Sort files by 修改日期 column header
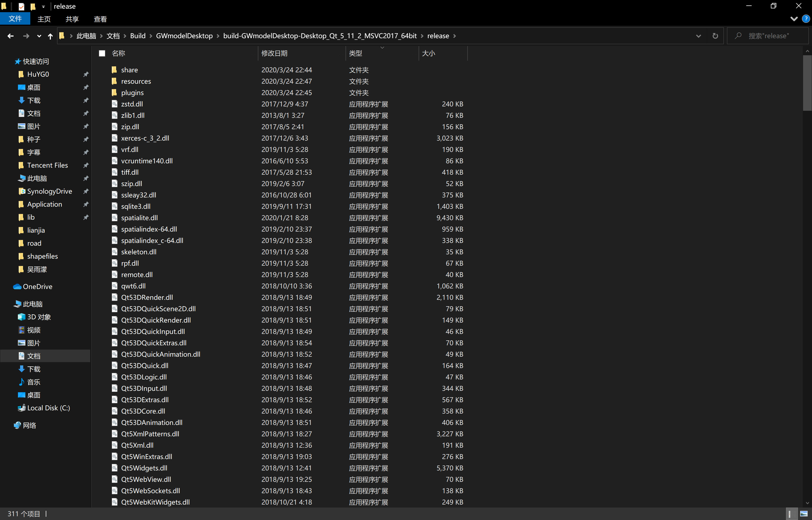This screenshot has height=520, width=812. 274,53
